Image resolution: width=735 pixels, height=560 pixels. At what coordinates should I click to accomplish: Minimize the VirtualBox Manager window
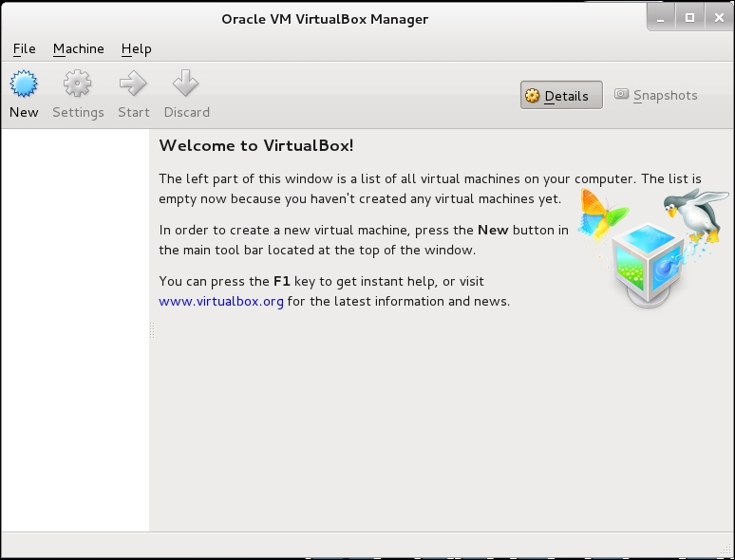click(661, 18)
